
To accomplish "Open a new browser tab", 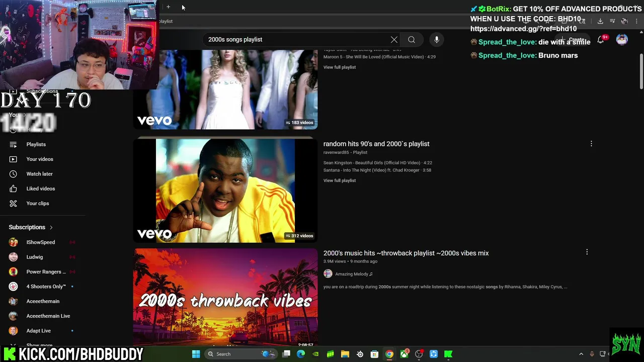I will pyautogui.click(x=168, y=7).
